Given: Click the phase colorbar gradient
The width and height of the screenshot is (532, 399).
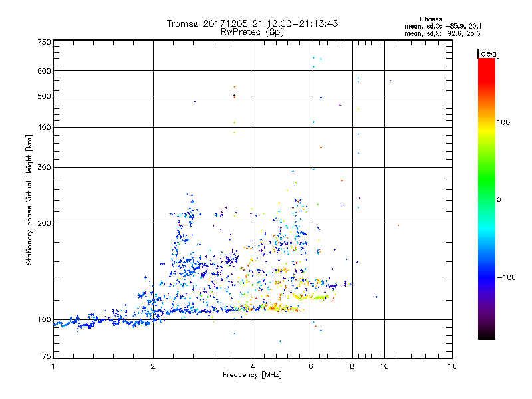Looking at the screenshot, I should [487, 198].
